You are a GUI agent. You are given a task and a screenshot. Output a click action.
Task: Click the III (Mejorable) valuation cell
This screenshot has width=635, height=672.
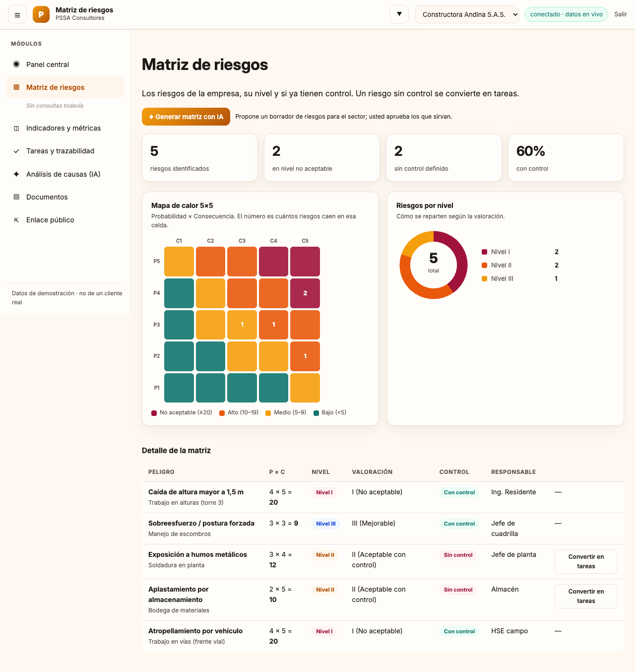coord(374,523)
